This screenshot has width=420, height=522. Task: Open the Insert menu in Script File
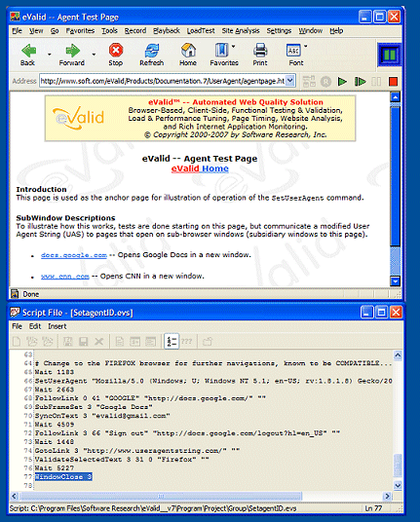point(57,326)
